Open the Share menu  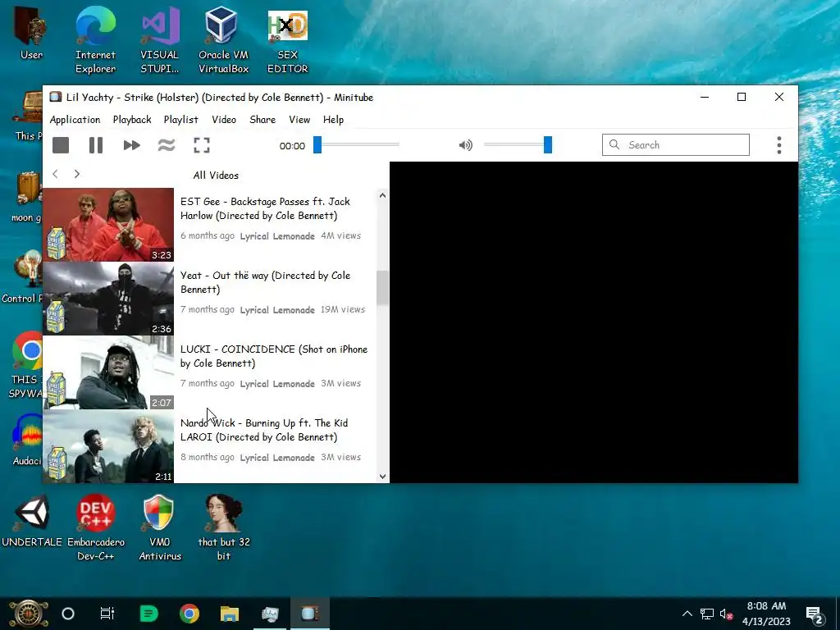tap(262, 120)
